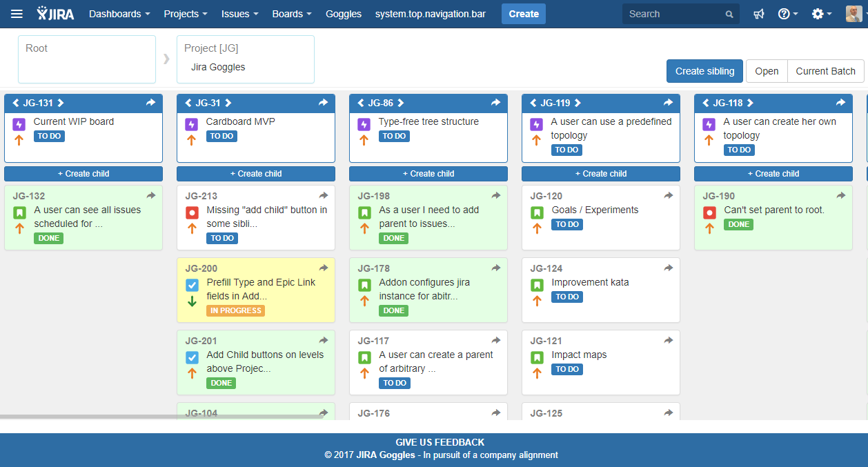Click share arrow on JG-131 header
This screenshot has width=868, height=467.
[x=151, y=103]
